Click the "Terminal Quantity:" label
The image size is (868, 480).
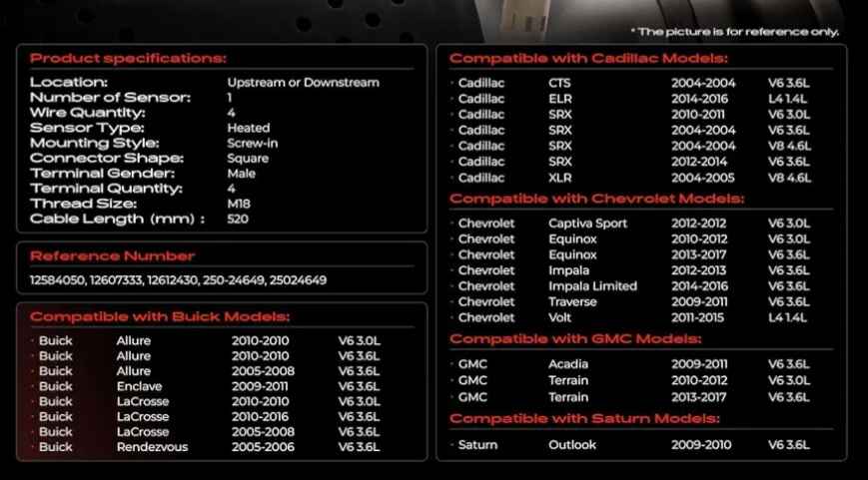click(x=106, y=189)
